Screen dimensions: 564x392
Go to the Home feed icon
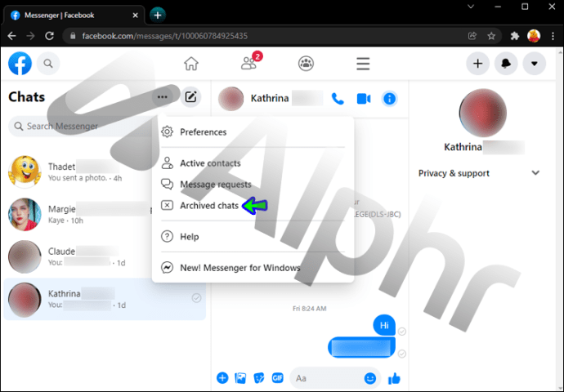click(191, 64)
